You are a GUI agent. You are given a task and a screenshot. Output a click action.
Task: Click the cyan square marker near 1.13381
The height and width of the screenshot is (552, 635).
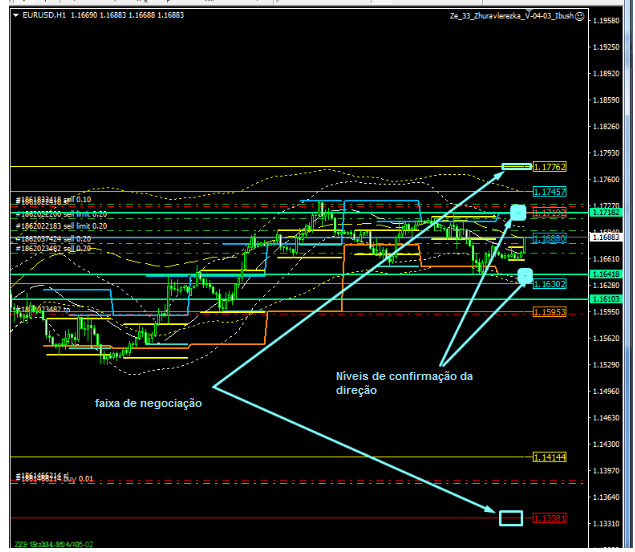510,518
